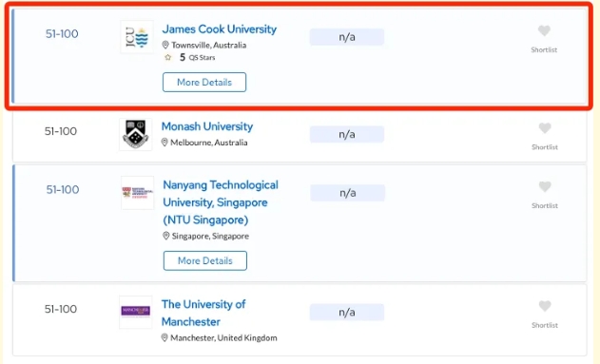
Task: Open James Cook University More Details
Action: 204,82
